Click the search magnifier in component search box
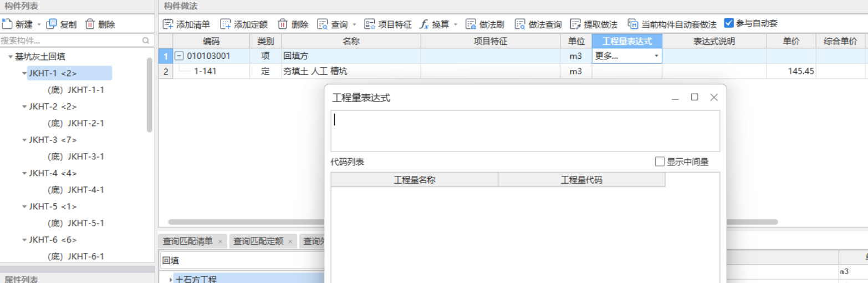 click(146, 41)
